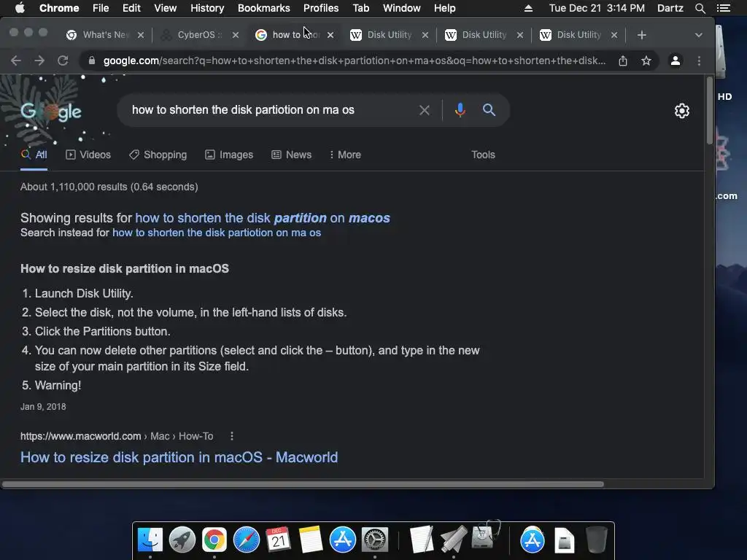Expand the More search filters
The image size is (747, 560).
pos(345,155)
